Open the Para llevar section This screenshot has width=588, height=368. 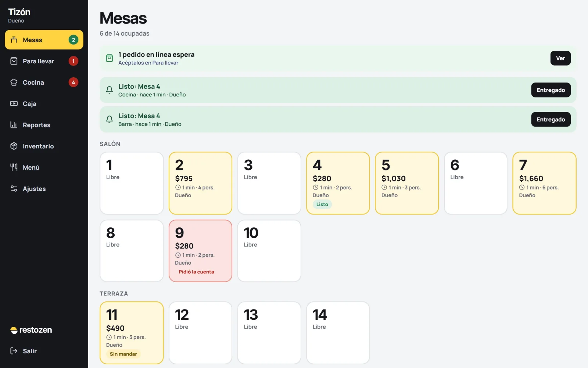pyautogui.click(x=44, y=61)
